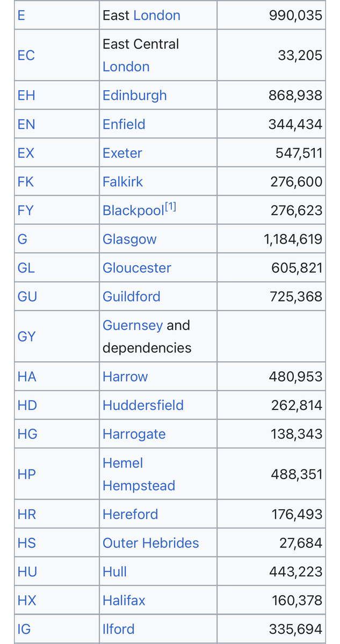Click the Exeter link
The height and width of the screenshot is (644, 340).
click(x=122, y=153)
